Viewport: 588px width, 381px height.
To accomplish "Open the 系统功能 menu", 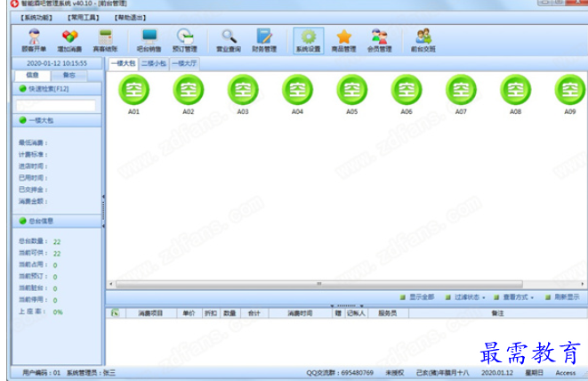I will [x=36, y=18].
